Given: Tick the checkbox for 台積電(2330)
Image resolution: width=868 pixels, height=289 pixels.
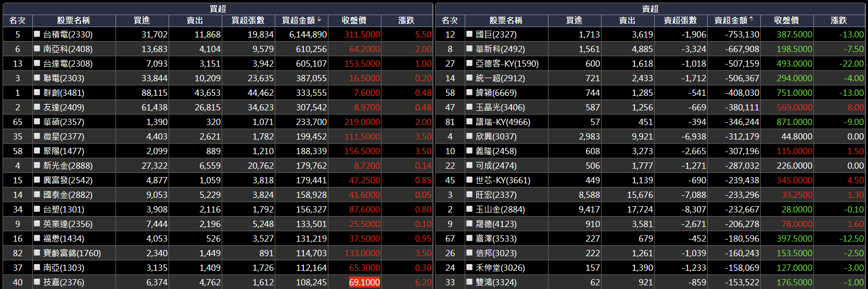Looking at the screenshot, I should click(37, 34).
